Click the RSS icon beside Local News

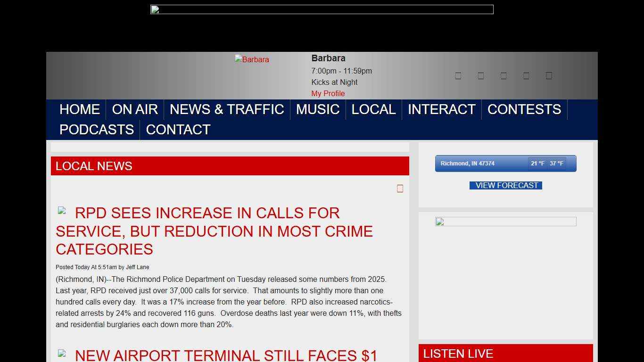point(400,188)
